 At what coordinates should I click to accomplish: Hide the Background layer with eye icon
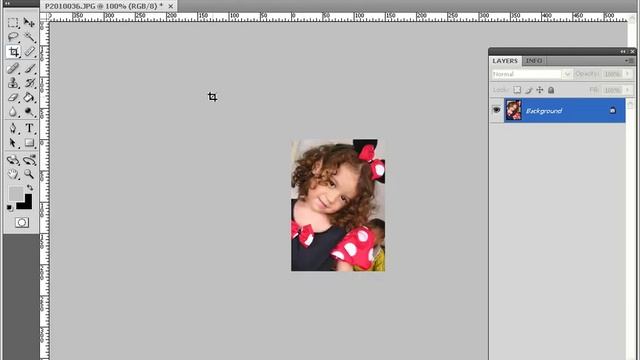tap(496, 110)
